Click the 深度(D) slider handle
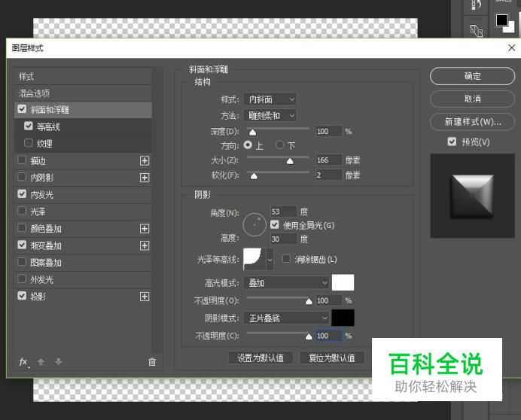The image size is (521, 420). [x=252, y=132]
